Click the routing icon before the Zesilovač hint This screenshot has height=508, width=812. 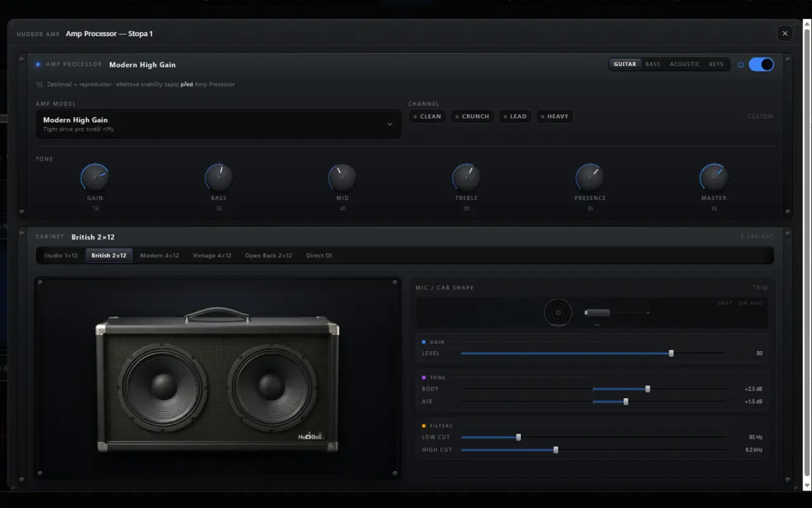point(40,84)
